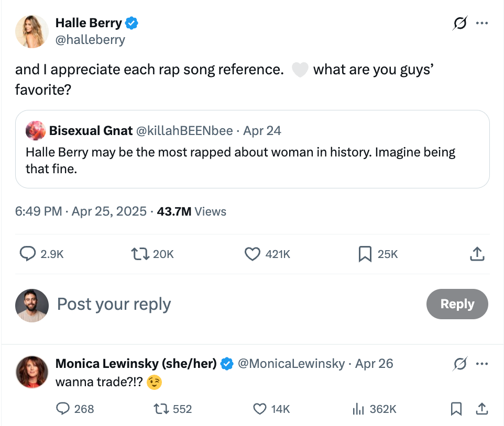Open @killahBEENbee's quoted post
Image resolution: width=504 pixels, height=426 pixels.
pyautogui.click(x=251, y=149)
